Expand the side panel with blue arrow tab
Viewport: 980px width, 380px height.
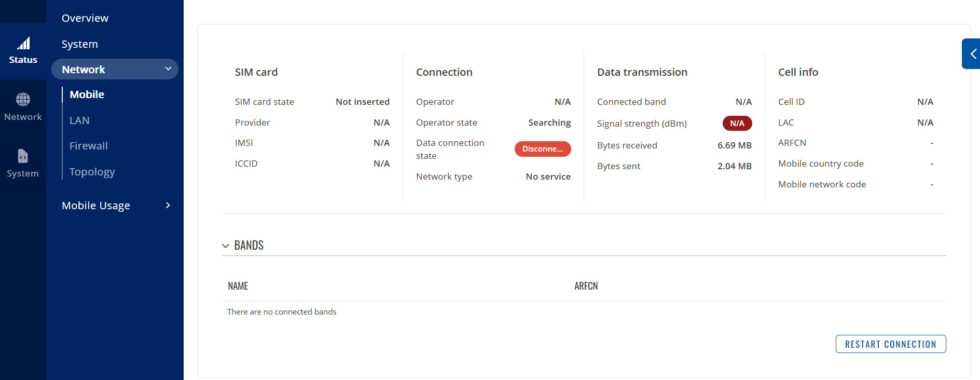pyautogui.click(x=972, y=53)
